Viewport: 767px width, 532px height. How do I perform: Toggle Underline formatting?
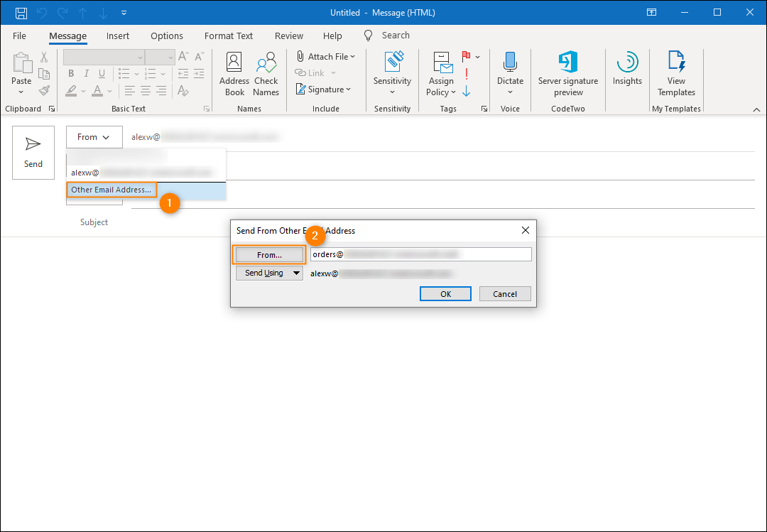click(x=102, y=74)
